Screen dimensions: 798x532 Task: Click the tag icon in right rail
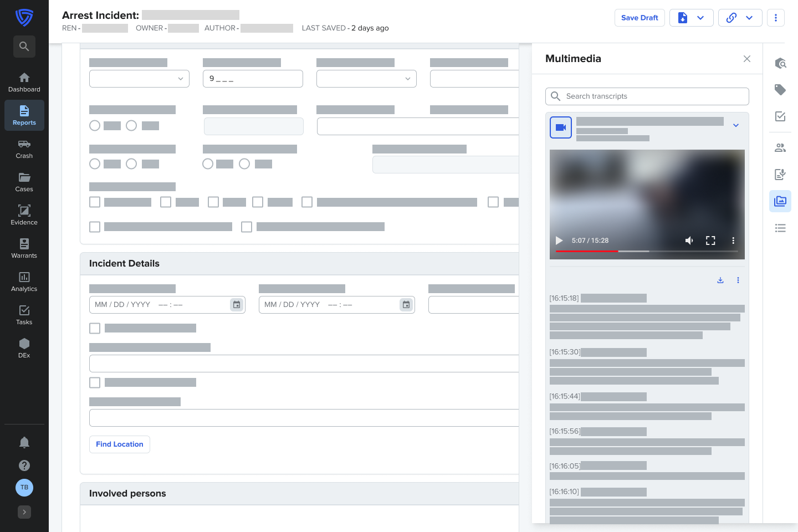[780, 90]
